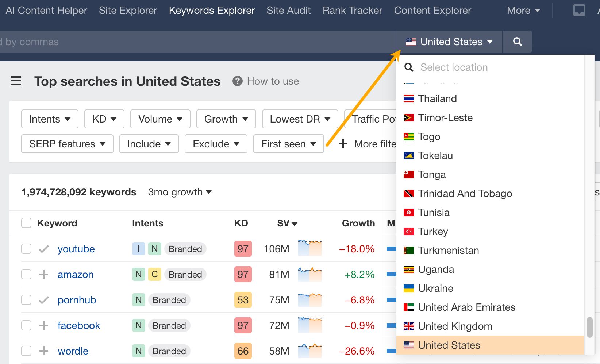Screen dimensions: 600x364
Task: Add "amazon" to a list via plus icon
Action: point(43,274)
